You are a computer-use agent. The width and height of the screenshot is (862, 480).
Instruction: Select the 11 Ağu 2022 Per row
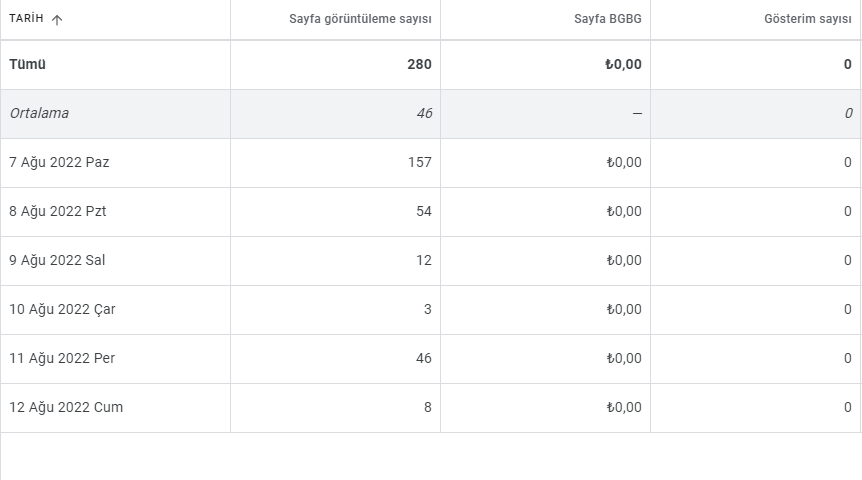430,358
